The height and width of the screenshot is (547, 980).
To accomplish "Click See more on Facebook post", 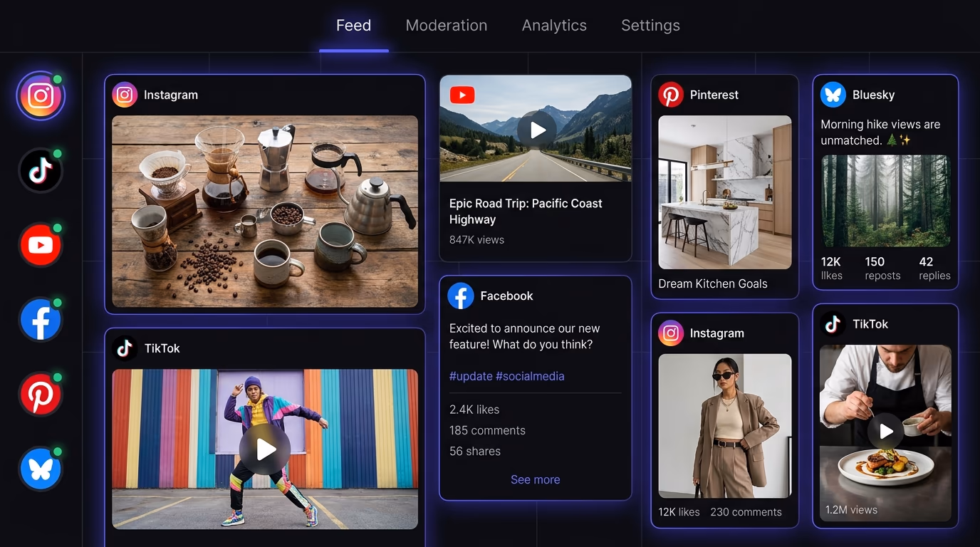I will [x=536, y=480].
